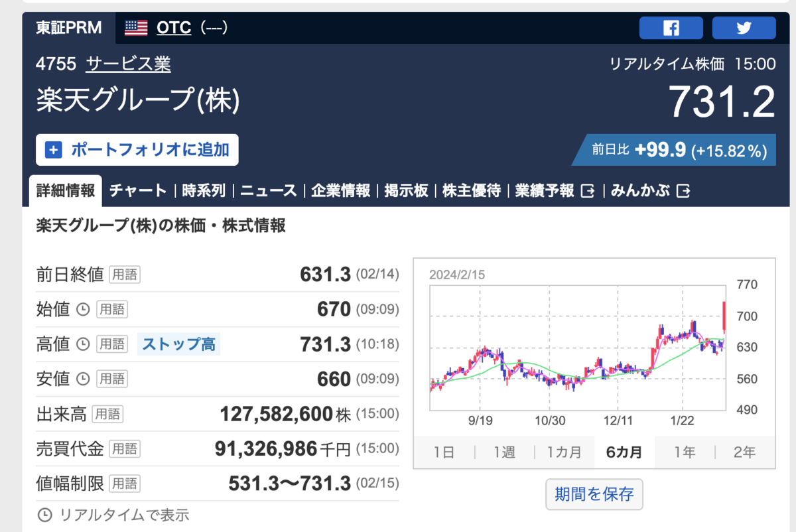
Task: Click the stock code 4755
Action: pos(56,64)
